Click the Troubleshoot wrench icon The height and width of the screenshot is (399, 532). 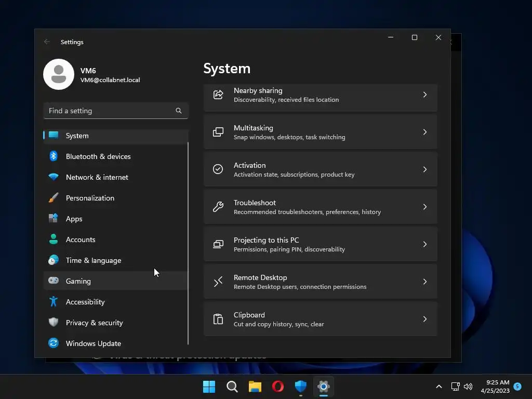[x=218, y=207]
